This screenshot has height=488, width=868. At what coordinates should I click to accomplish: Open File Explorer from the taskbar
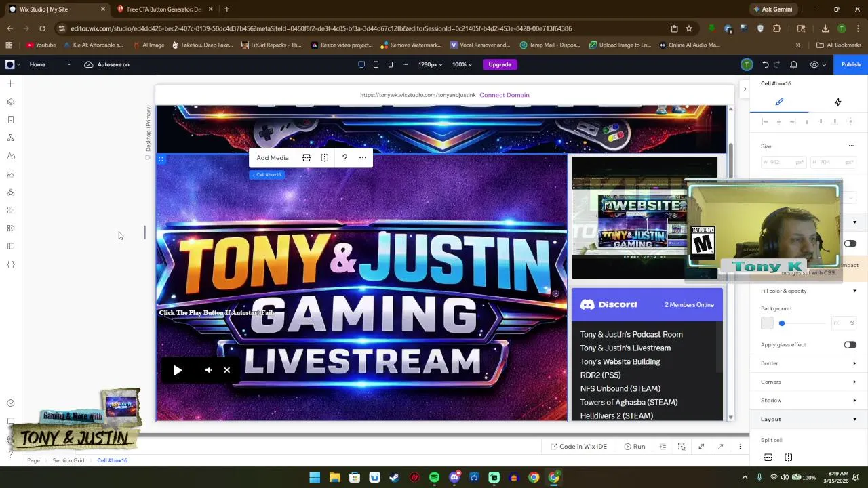point(334,477)
